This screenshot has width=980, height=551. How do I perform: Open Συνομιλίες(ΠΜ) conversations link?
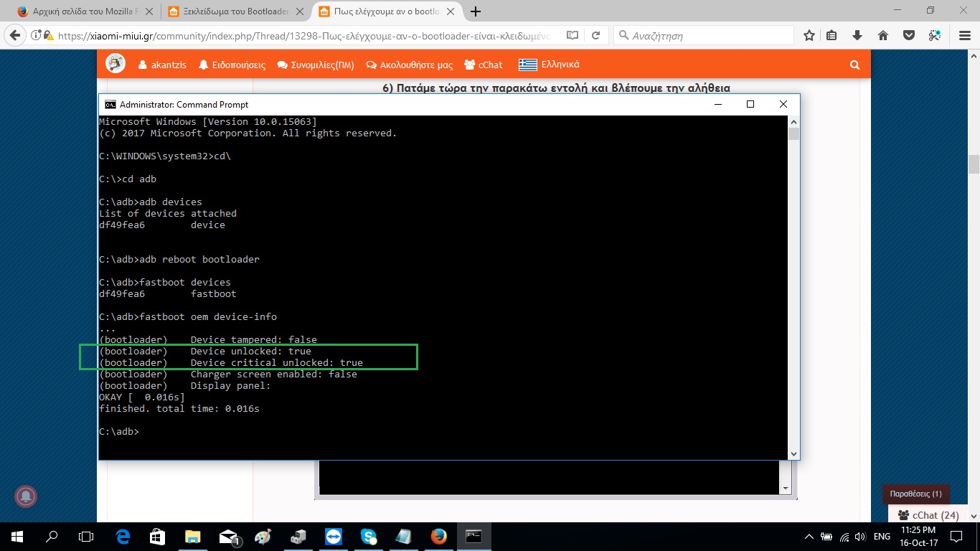316,65
